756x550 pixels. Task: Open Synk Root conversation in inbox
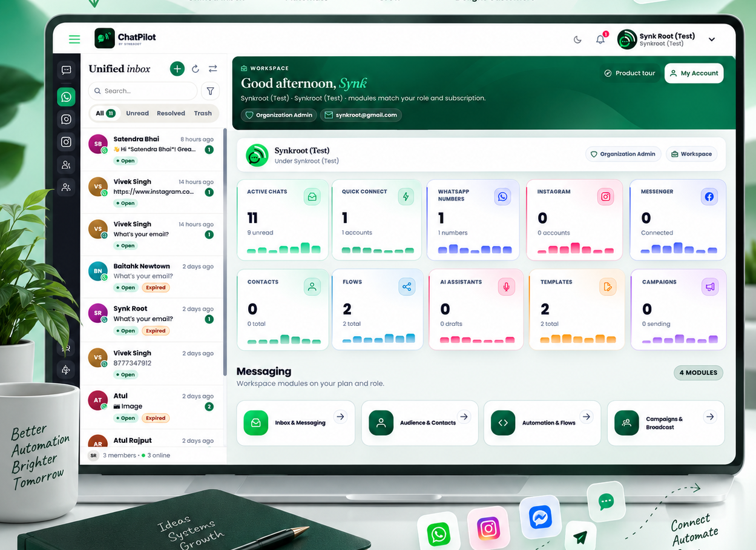coord(152,319)
